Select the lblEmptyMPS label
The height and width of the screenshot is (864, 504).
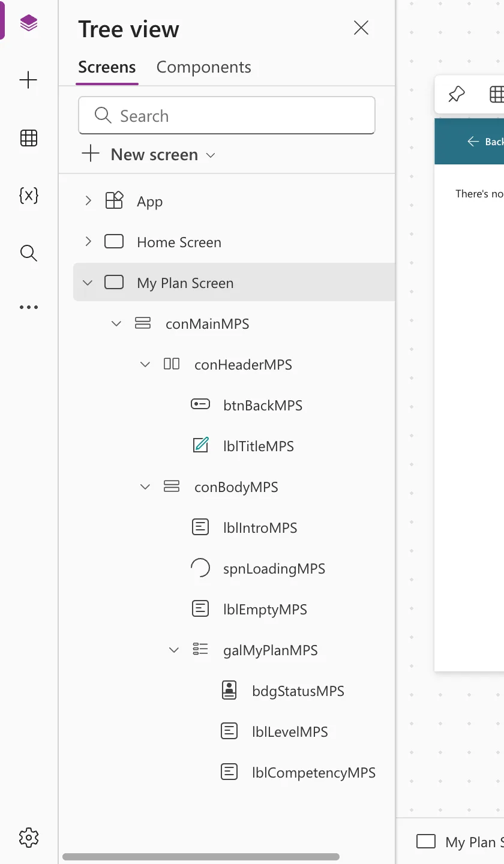click(x=265, y=610)
